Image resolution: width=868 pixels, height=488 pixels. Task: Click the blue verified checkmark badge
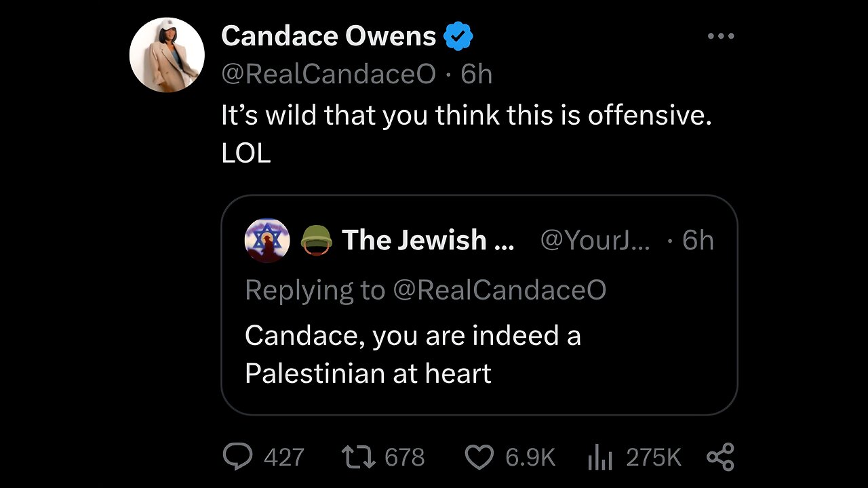click(x=458, y=37)
